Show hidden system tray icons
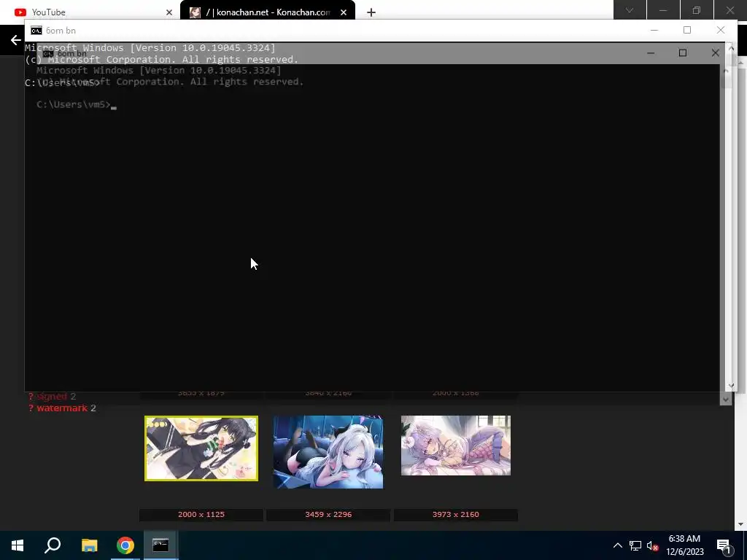This screenshot has height=560, width=747. (617, 545)
